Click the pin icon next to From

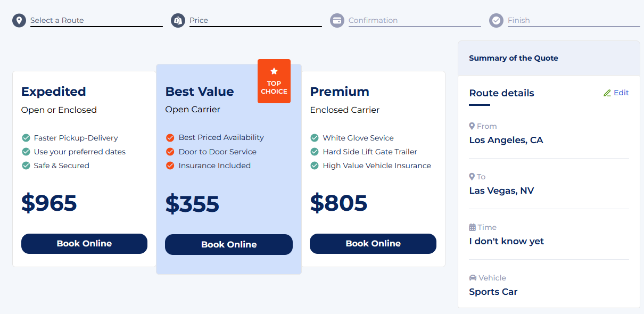(x=472, y=126)
